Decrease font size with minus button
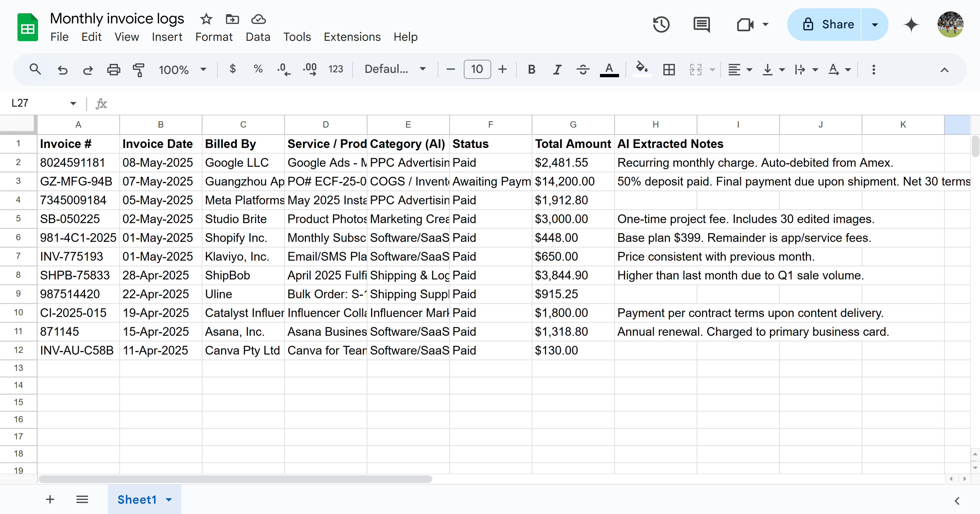 click(451, 69)
